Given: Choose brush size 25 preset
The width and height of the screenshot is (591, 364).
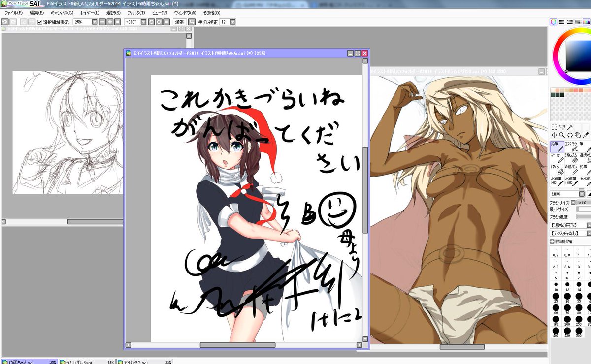Looking at the screenshot, I should 556,298.
